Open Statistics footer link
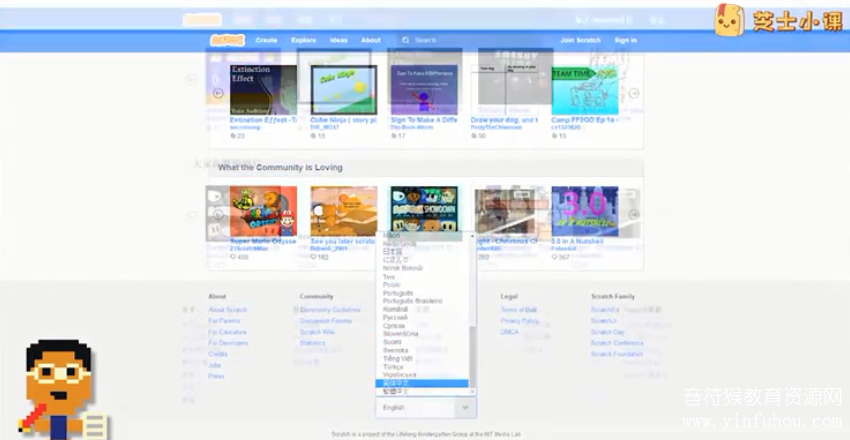Screen dimensions: 850x440 [x=313, y=343]
